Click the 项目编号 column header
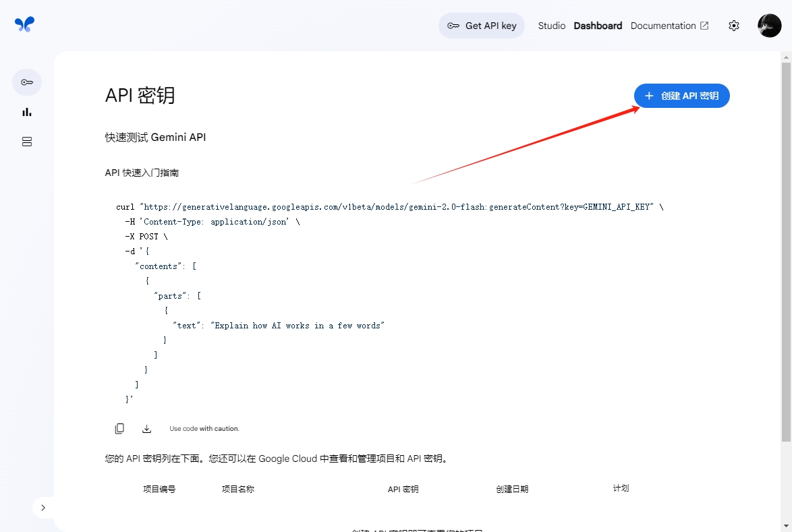Screen dimensions: 792x532 coord(159,489)
